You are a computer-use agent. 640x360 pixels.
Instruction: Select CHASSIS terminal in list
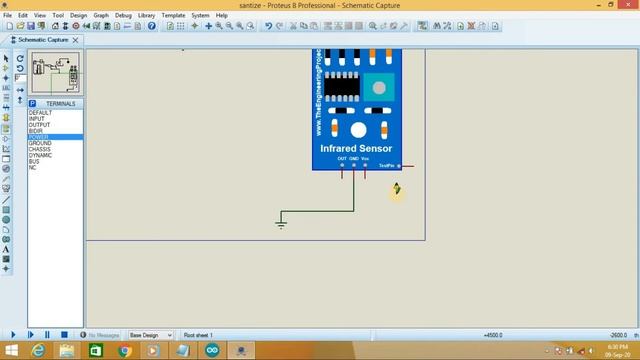pyautogui.click(x=56, y=149)
